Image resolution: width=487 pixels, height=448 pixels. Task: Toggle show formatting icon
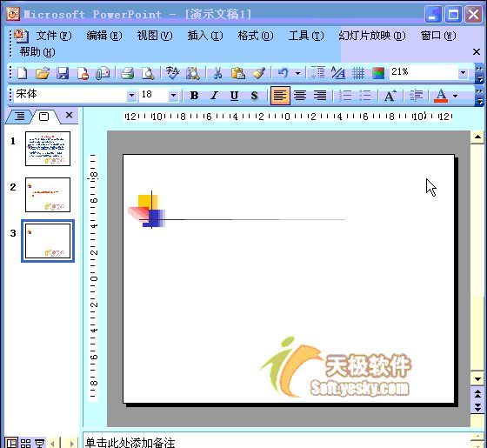click(x=338, y=73)
